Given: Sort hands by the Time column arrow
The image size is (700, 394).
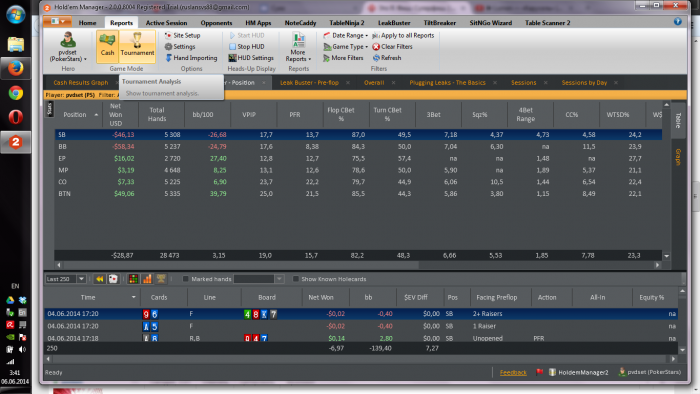Looking at the screenshot, I should coord(133,297).
